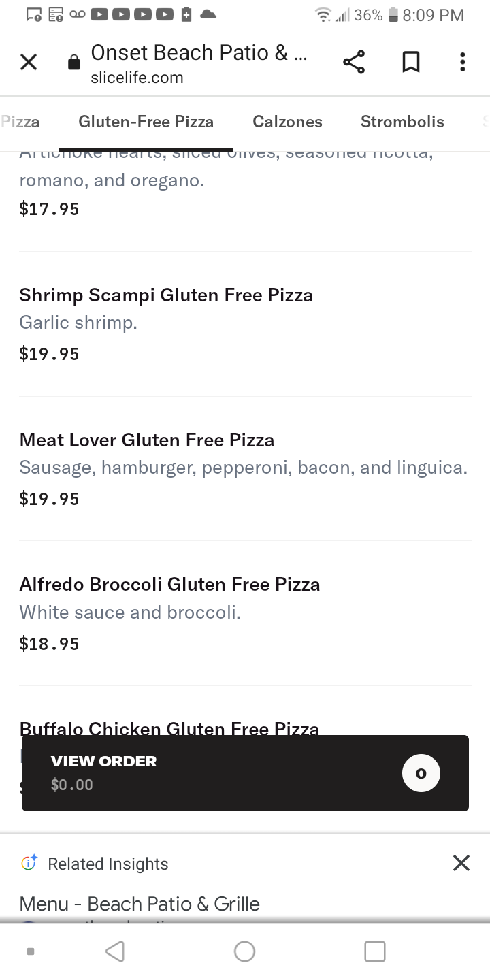Tap the share icon in toolbar
The height and width of the screenshot is (980, 490).
[x=354, y=63]
